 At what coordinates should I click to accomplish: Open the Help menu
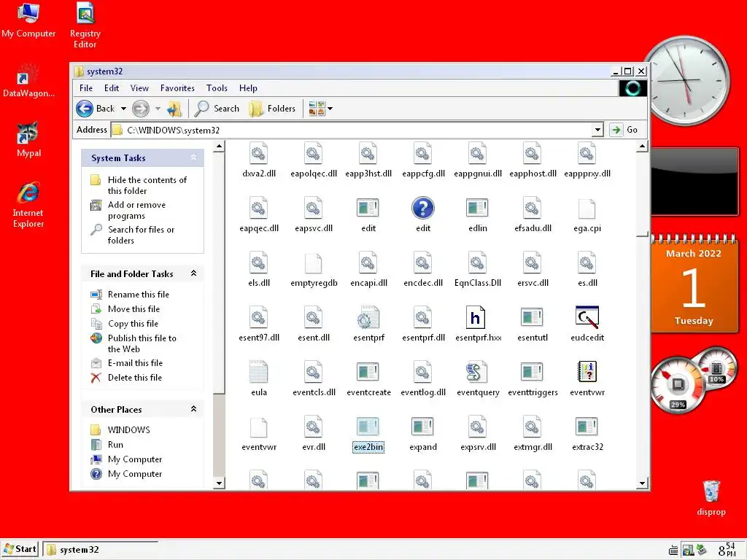coord(248,88)
